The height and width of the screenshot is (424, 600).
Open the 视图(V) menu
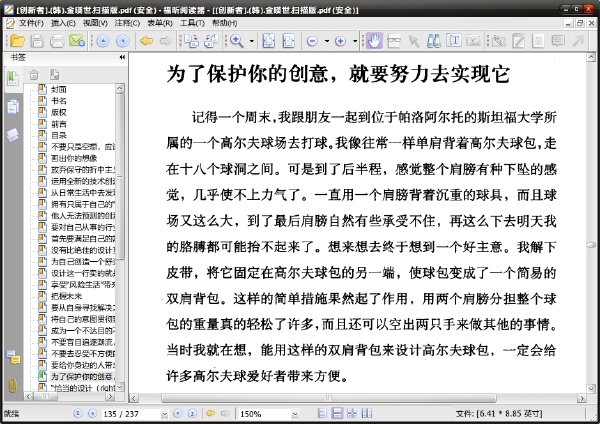tap(95, 23)
